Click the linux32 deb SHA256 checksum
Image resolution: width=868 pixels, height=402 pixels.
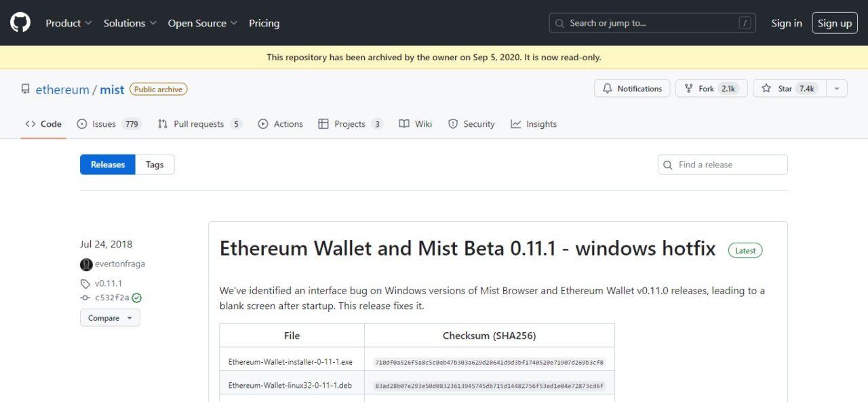pyautogui.click(x=489, y=386)
